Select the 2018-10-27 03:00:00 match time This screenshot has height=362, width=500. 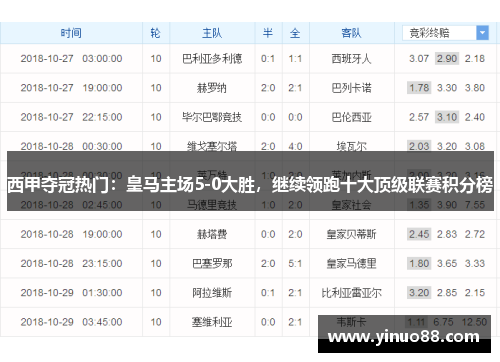pos(71,59)
